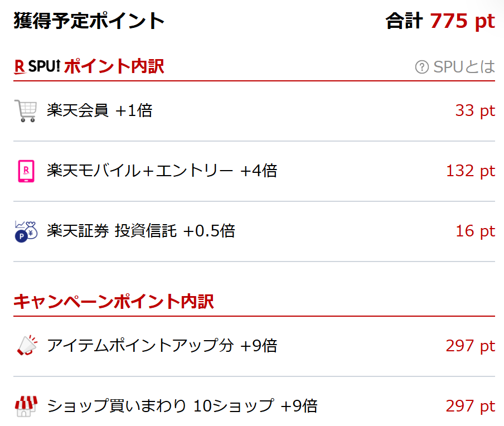Image resolution: width=504 pixels, height=426 pixels.
Task: Click the megaphone icon for アイテムポイントアップ
Action: click(26, 346)
